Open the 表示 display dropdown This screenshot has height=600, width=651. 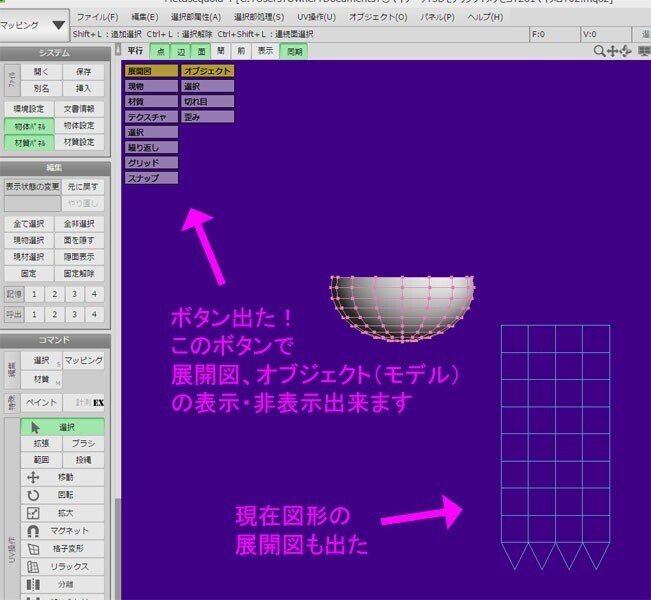[265, 51]
